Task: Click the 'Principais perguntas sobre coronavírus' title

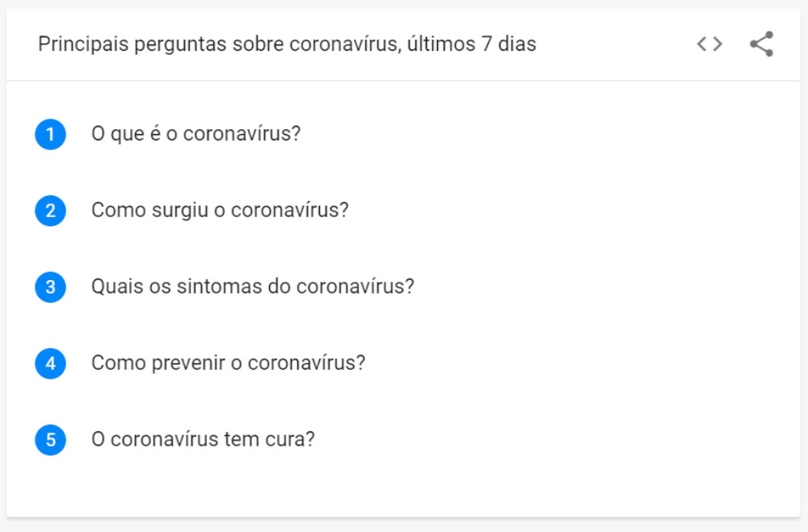Action: pos(219,44)
